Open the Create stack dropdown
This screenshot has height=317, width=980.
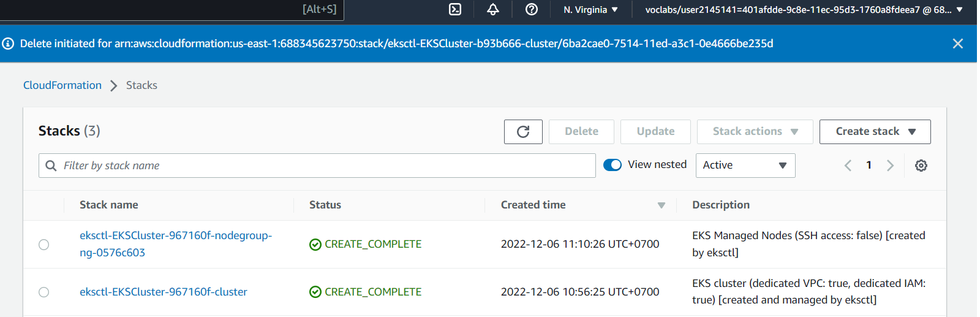pyautogui.click(x=875, y=132)
